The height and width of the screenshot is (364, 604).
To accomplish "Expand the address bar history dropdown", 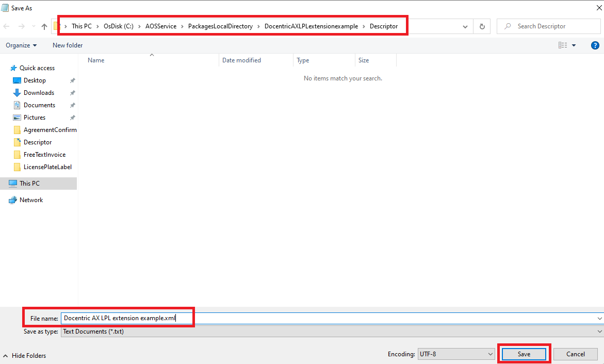I will (465, 26).
